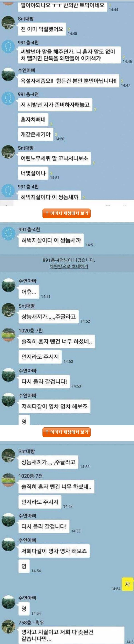Screen dimensions: 134x644
Task: Tap 수연아빠 avatar beside the '어휴...' message
Action: coord(8,285)
